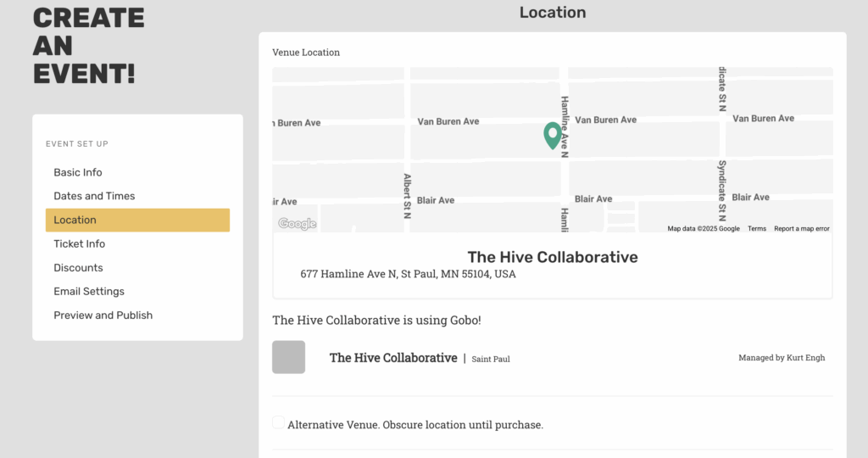Select the Location menu item
This screenshot has height=458, width=868.
click(x=137, y=220)
